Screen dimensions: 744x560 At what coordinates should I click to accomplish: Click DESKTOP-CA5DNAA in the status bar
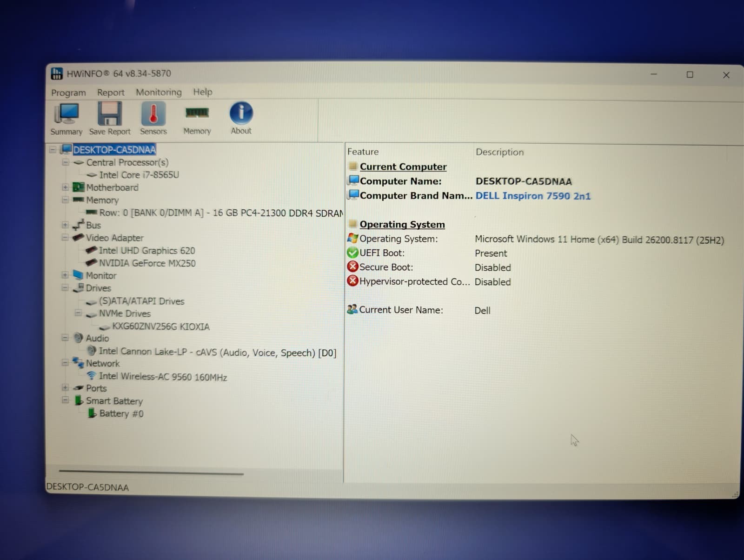[x=87, y=487]
